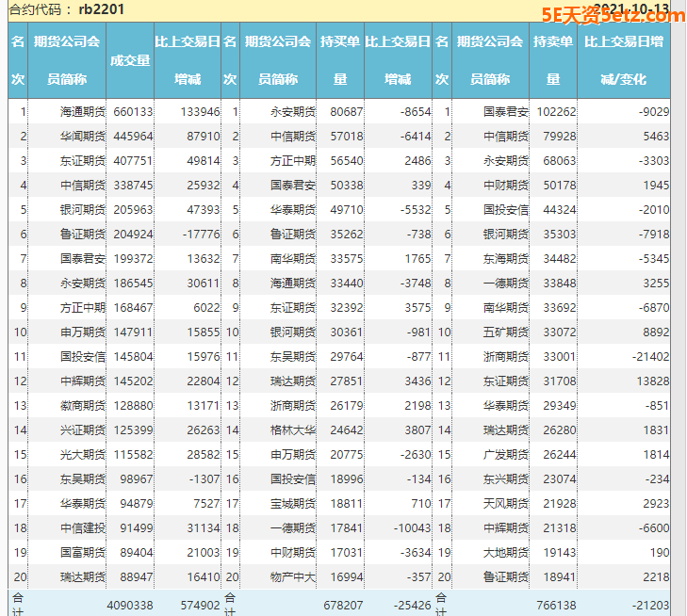Select 徽商期货 row name

[83, 406]
